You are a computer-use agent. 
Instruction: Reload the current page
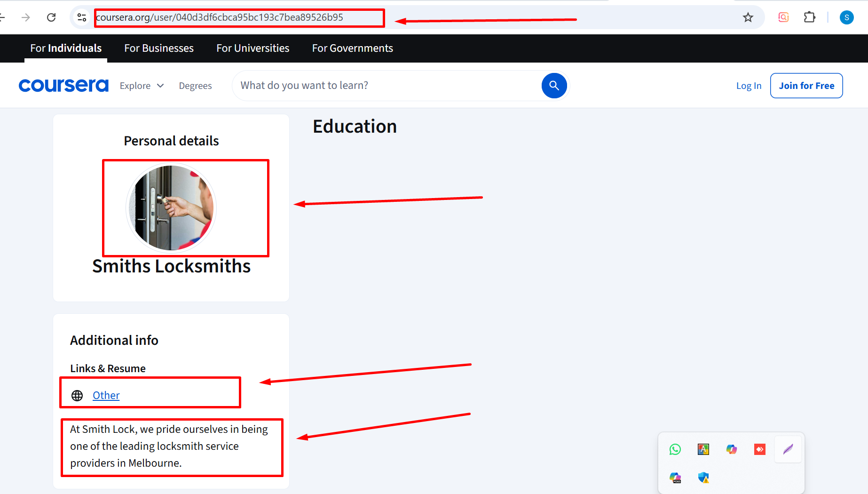[x=51, y=17]
